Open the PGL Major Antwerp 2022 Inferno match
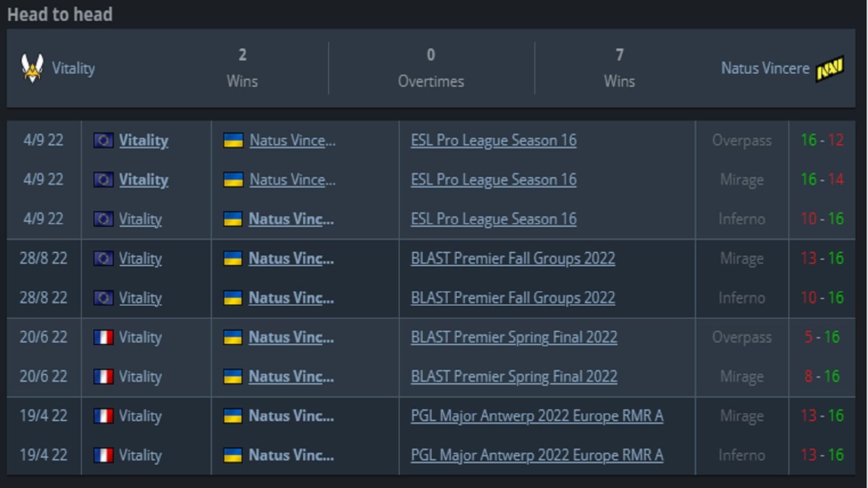868x488 pixels. 537,455
